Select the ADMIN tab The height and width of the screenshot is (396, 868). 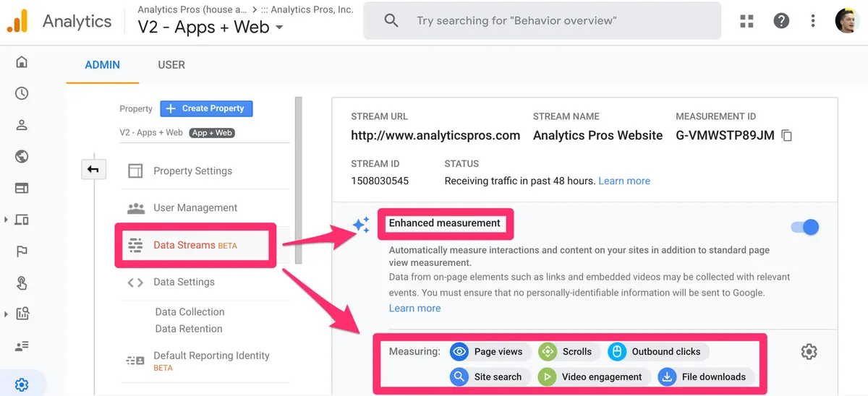(103, 65)
